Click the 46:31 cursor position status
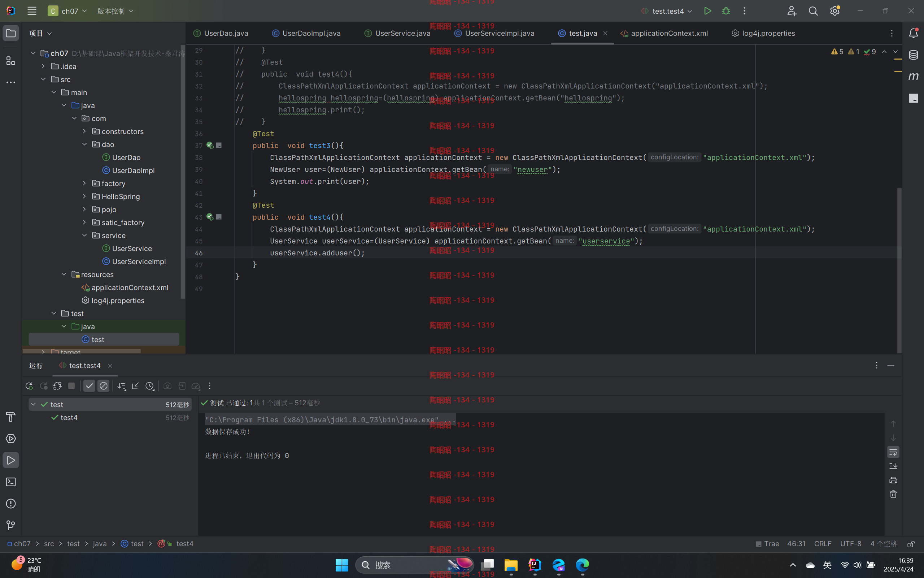Image resolution: width=924 pixels, height=578 pixels. (796, 544)
